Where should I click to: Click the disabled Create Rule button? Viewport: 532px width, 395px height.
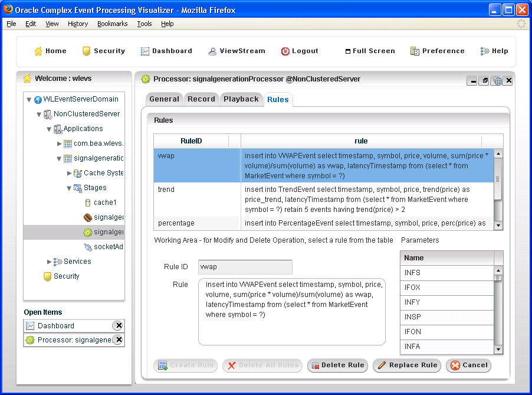pyautogui.click(x=185, y=365)
